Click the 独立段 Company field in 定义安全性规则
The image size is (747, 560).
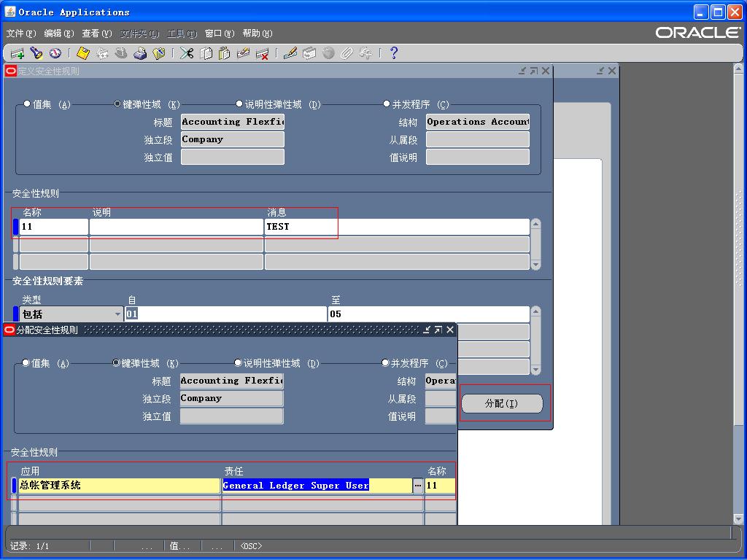233,139
